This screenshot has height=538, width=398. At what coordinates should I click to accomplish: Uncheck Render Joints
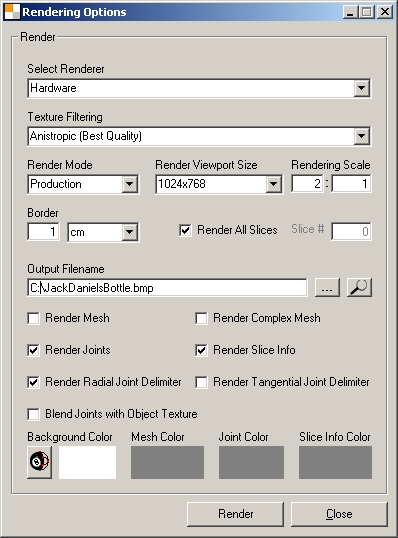[x=33, y=350]
